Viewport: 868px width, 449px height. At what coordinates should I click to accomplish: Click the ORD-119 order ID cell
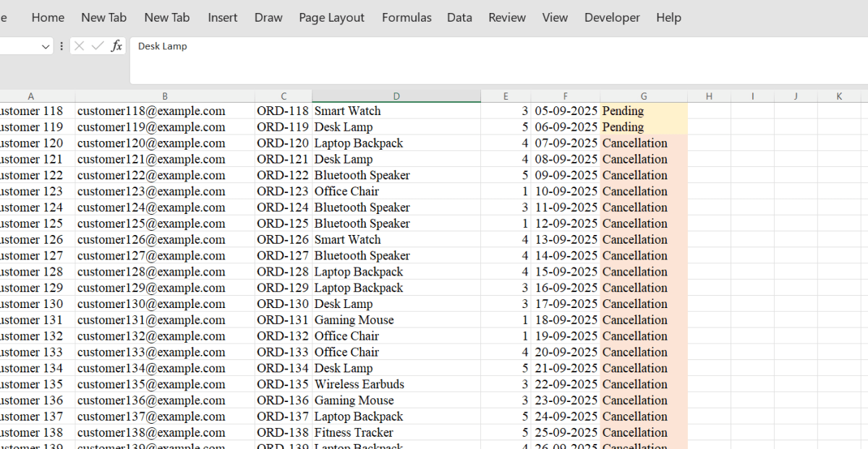pos(284,127)
